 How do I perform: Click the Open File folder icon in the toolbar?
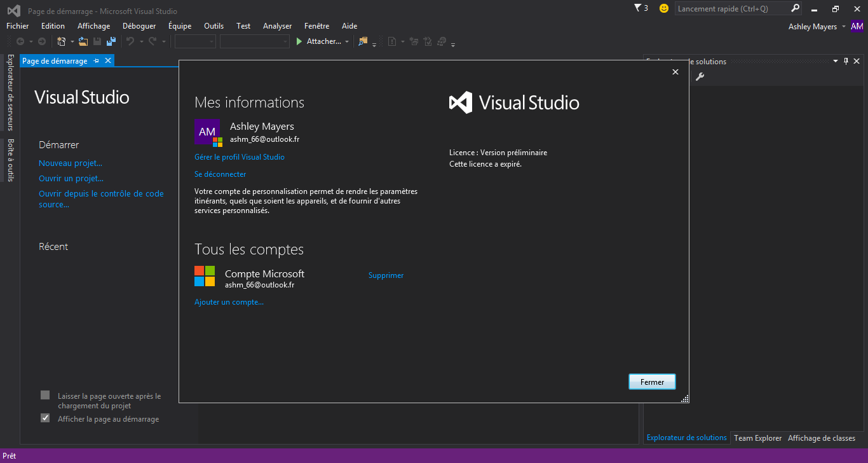click(83, 41)
